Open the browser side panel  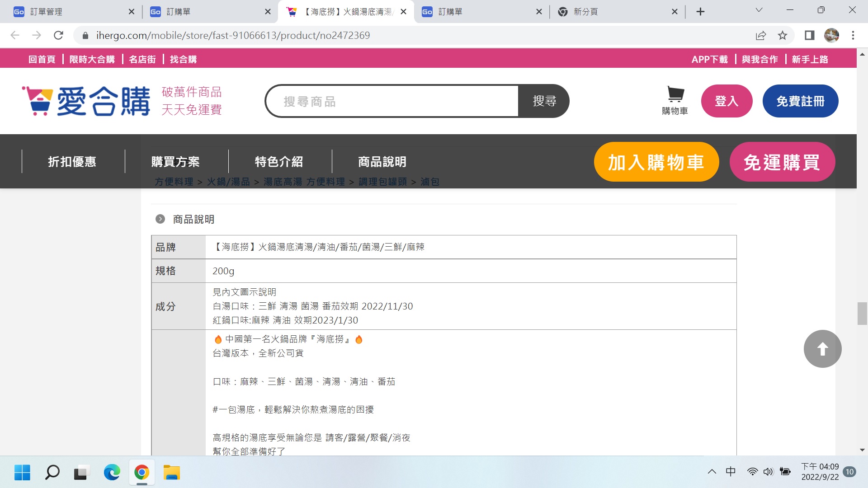pos(809,35)
